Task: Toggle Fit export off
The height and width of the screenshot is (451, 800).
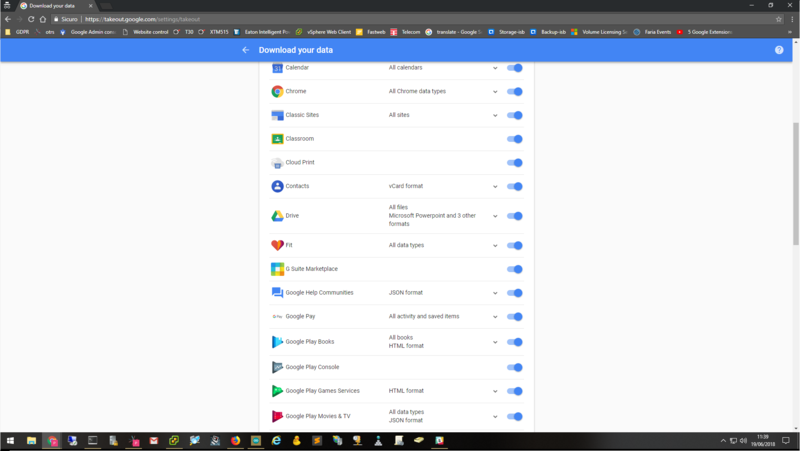Action: click(514, 245)
